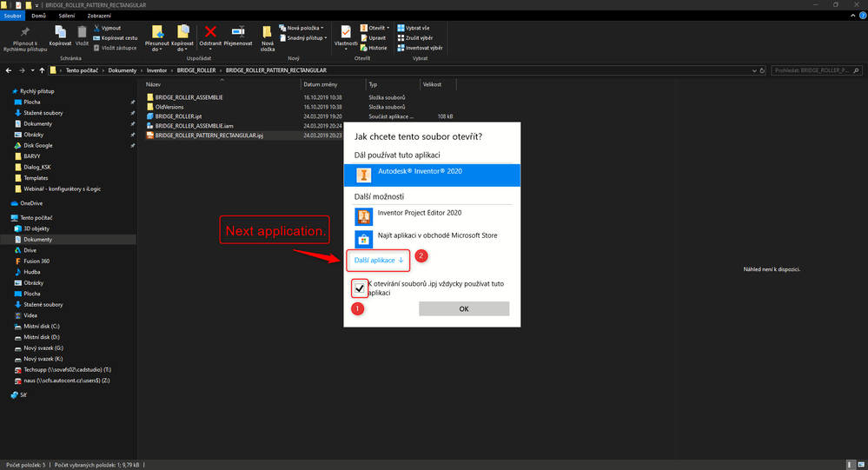Sort by the Velikost column header
Viewport: 868px width, 470px height.
[x=438, y=84]
